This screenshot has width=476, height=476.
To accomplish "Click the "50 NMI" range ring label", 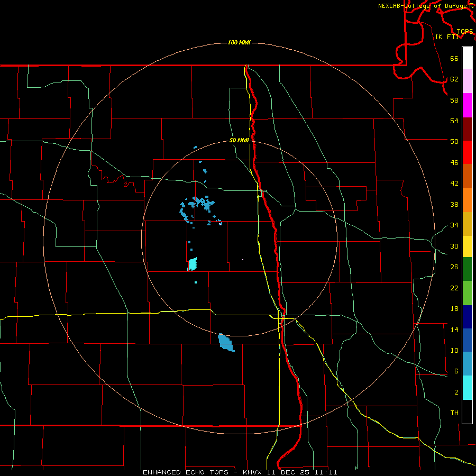I will click(x=239, y=140).
